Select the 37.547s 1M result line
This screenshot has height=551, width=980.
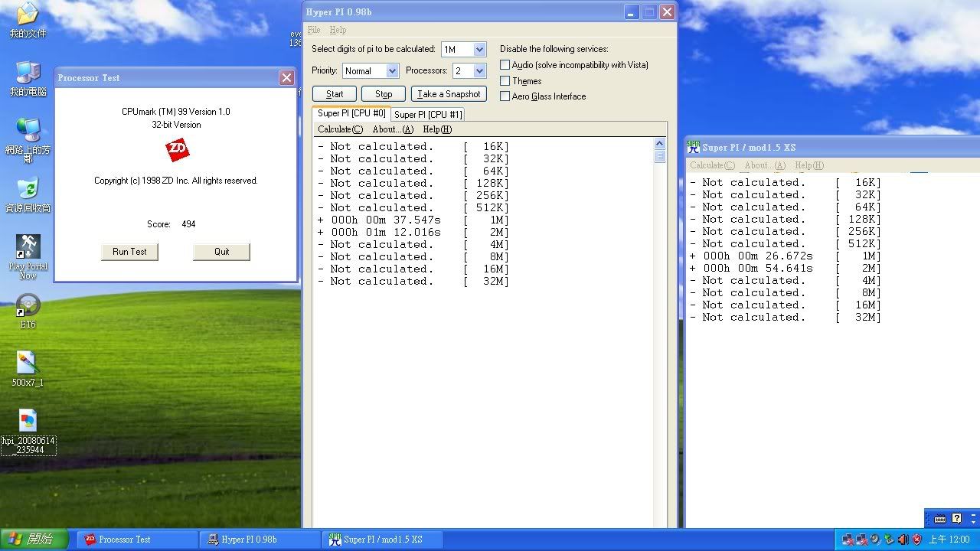pos(413,220)
